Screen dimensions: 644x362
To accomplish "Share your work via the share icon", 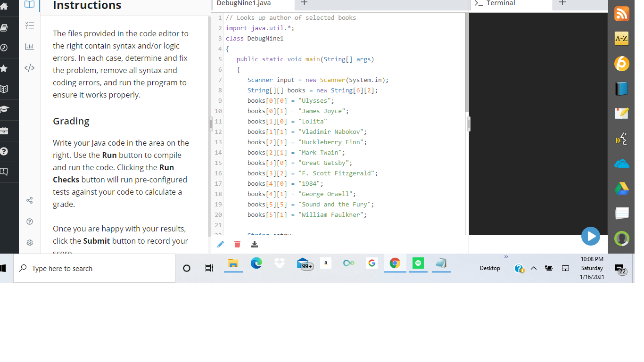I will (x=29, y=200).
